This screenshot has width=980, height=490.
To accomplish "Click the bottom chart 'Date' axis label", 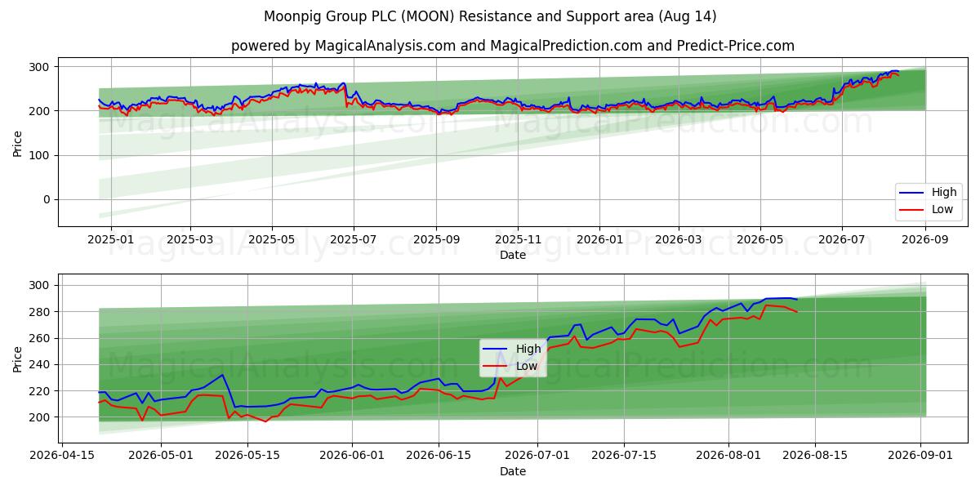I will pyautogui.click(x=513, y=471).
